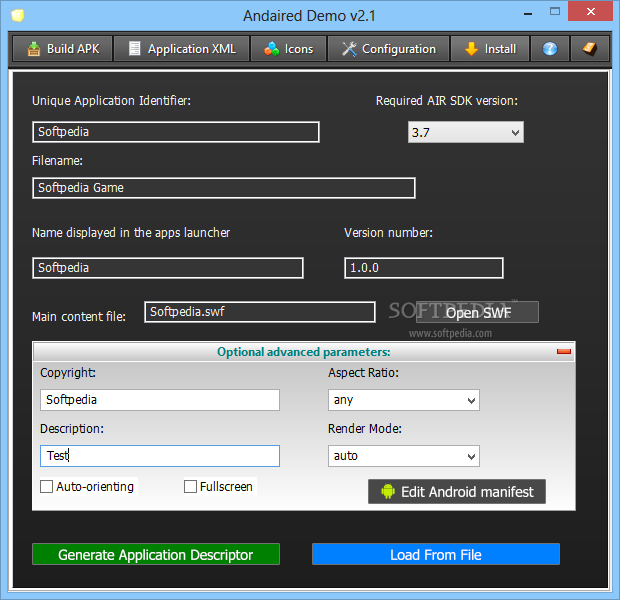Click the Unique Application Identifier field
The width and height of the screenshot is (620, 600).
pos(176,132)
